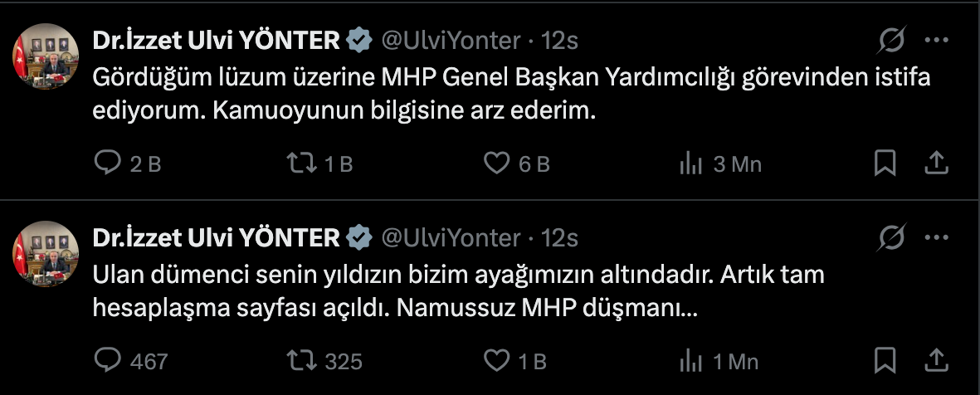Like the resignation announcement tweet

[x=496, y=163]
